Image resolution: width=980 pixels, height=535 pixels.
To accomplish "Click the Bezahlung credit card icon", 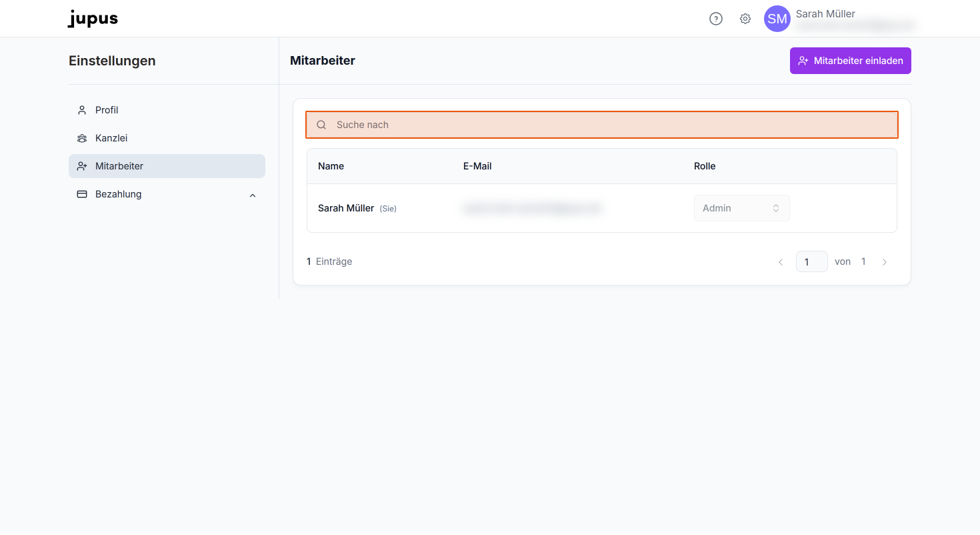I will [x=82, y=194].
